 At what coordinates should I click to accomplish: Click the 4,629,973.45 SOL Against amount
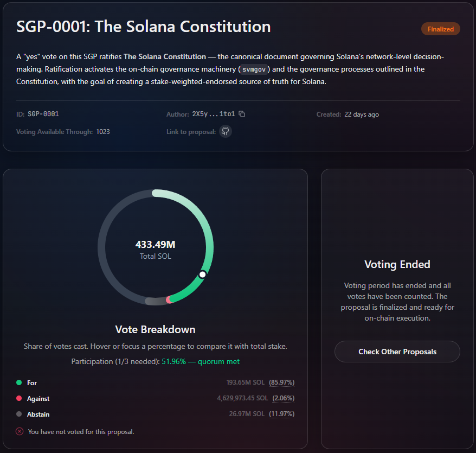tap(242, 398)
